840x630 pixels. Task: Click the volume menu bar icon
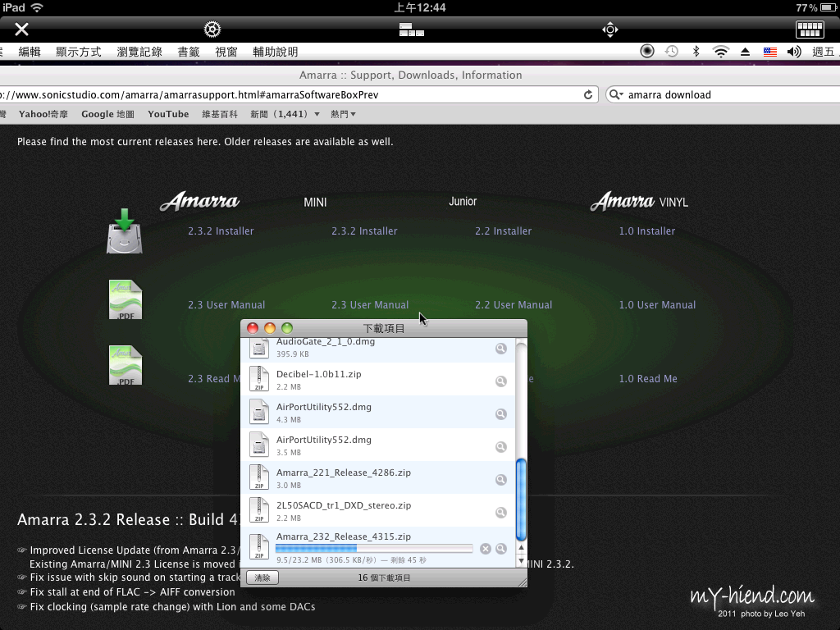click(794, 52)
